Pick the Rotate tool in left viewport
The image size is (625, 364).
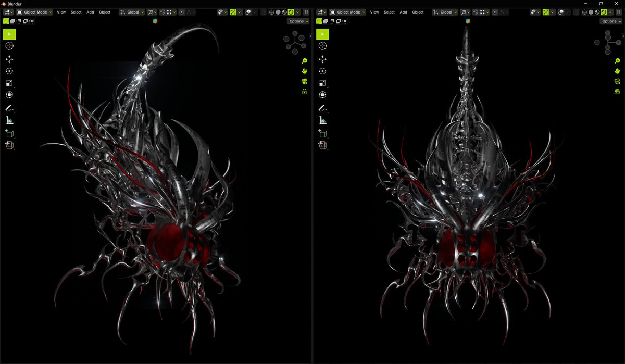pos(9,71)
